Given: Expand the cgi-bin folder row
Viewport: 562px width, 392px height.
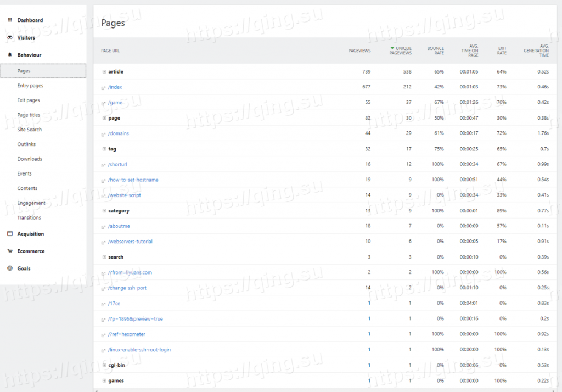Looking at the screenshot, I should point(104,365).
